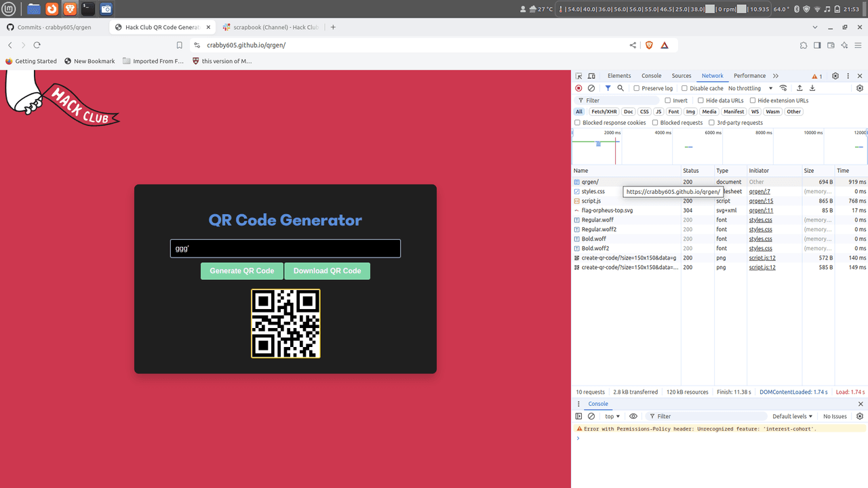Create a live expression with the eye icon
Image resolution: width=868 pixels, height=488 pixels.
point(633,416)
